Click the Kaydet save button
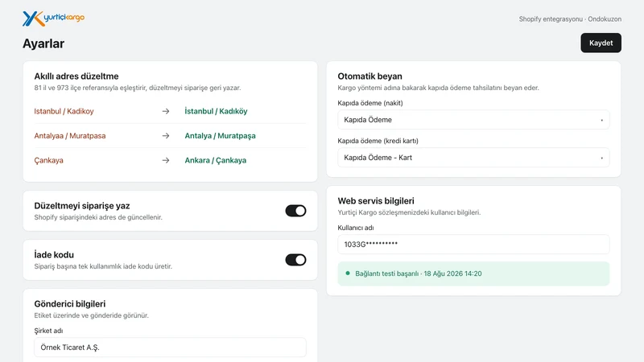Screen dimensions: 644x362 click(x=601, y=43)
